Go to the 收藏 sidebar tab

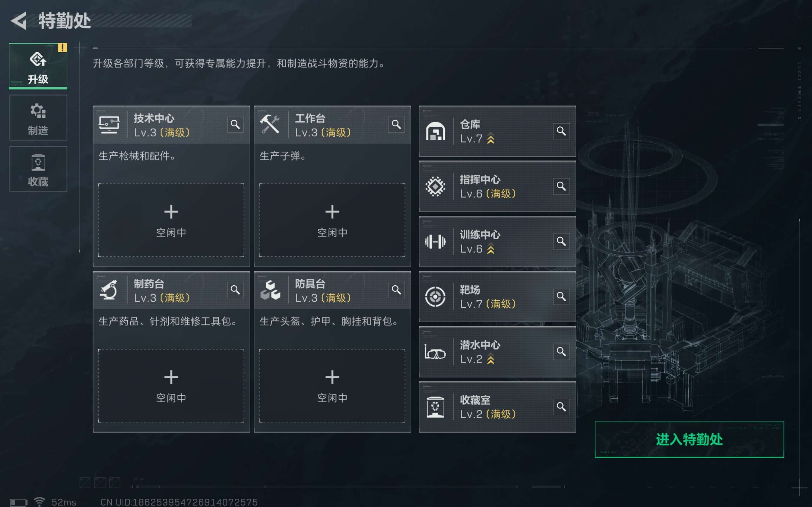point(38,169)
